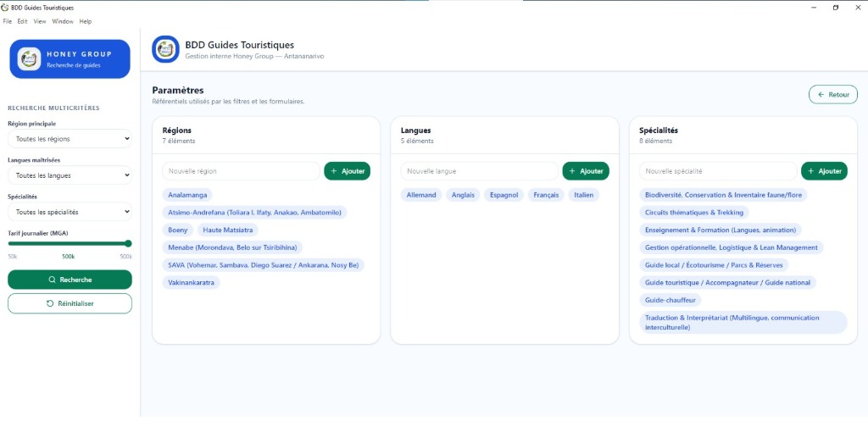Expand the Langues maîtrisées dropdown
Image resolution: width=868 pixels, height=444 pixels.
(70, 175)
